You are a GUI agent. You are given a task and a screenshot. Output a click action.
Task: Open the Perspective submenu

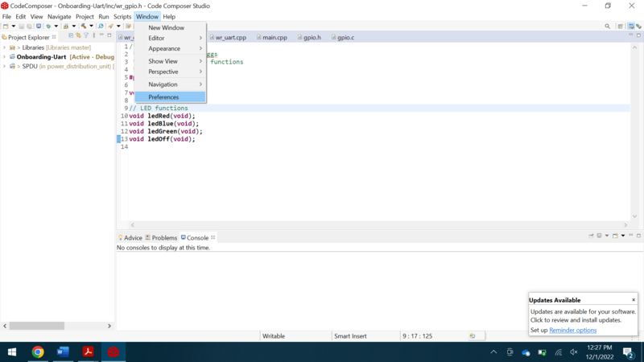(170, 72)
